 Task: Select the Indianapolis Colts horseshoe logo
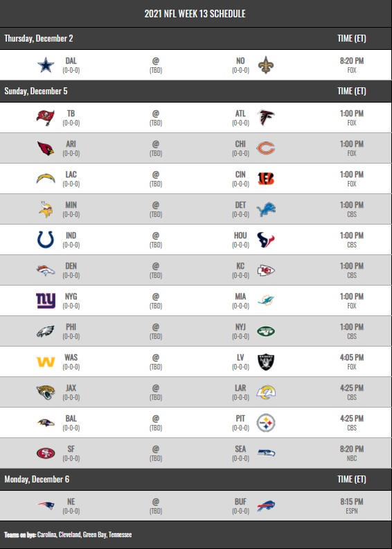pyautogui.click(x=46, y=239)
